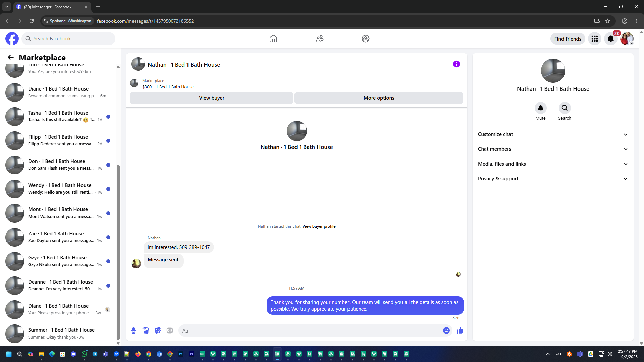The height and width of the screenshot is (362, 644).
Task: Click the View buyer button
Action: click(211, 98)
